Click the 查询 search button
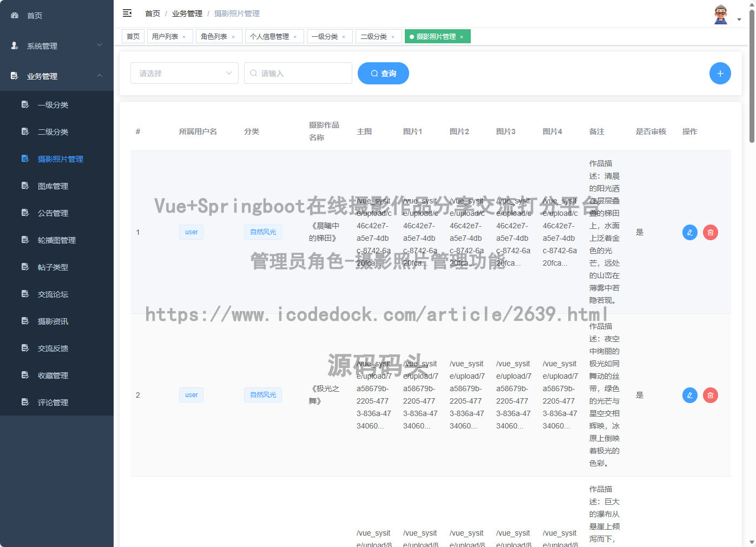Viewport: 756px width, 547px height. click(x=383, y=73)
